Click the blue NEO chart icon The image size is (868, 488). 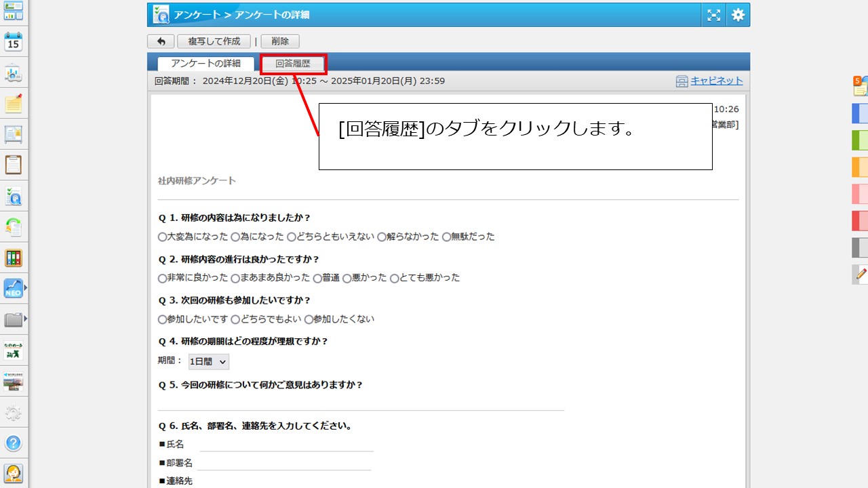pos(13,289)
